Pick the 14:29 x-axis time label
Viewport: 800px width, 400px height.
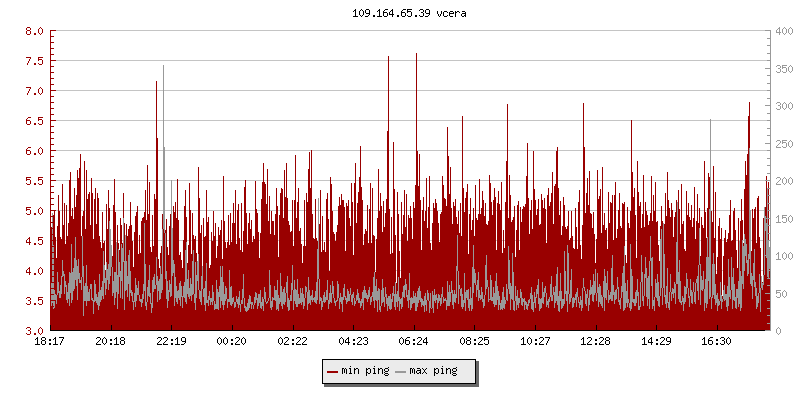point(656,342)
